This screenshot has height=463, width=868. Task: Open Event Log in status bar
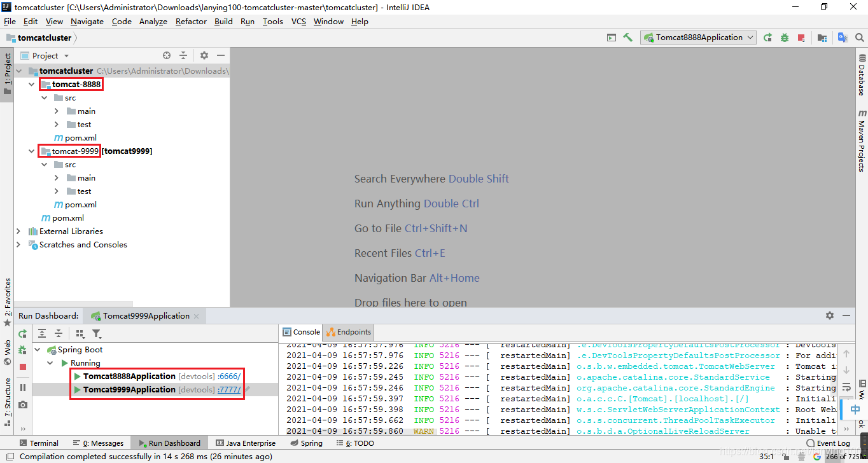pyautogui.click(x=828, y=443)
